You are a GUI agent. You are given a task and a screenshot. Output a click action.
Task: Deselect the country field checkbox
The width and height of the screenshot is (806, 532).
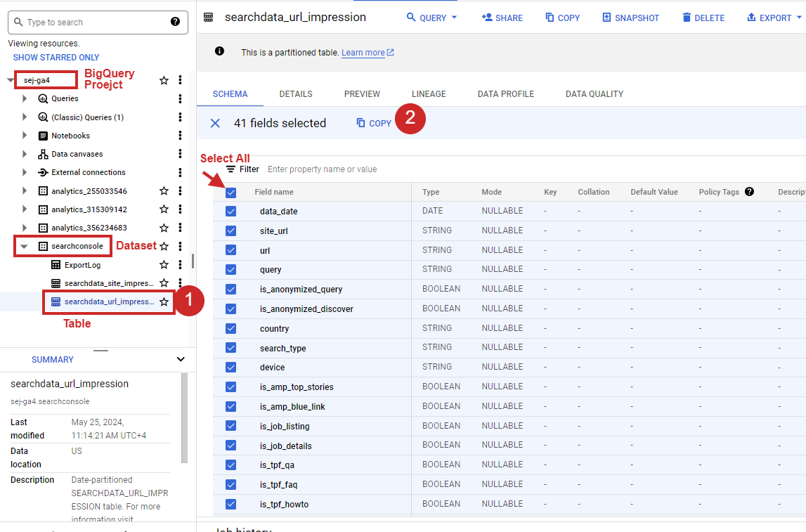pos(231,328)
